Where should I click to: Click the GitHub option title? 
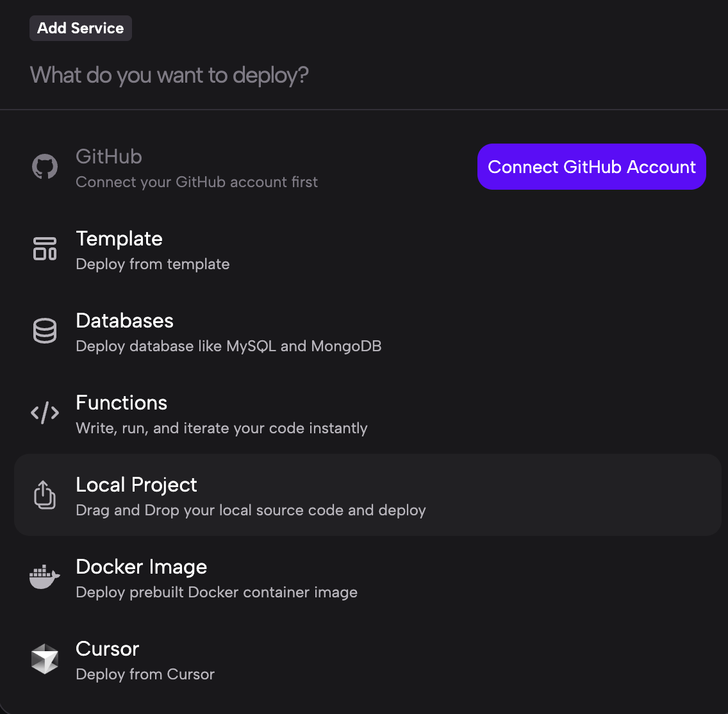(109, 157)
